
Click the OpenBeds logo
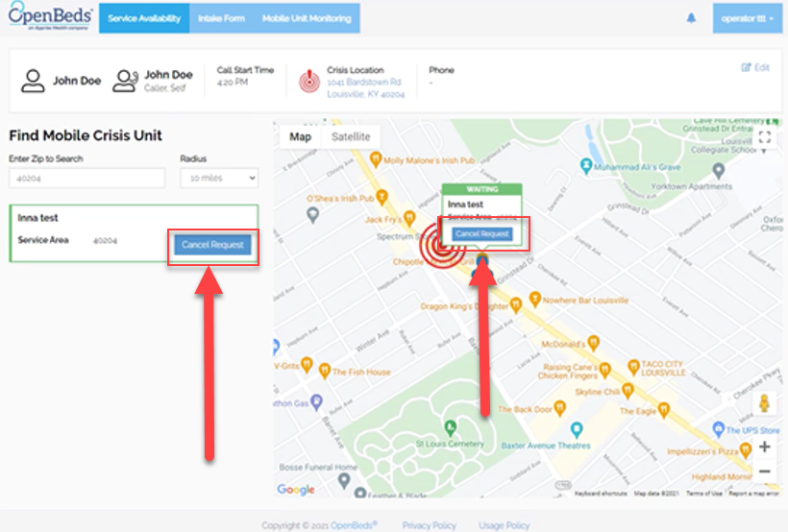coord(48,17)
